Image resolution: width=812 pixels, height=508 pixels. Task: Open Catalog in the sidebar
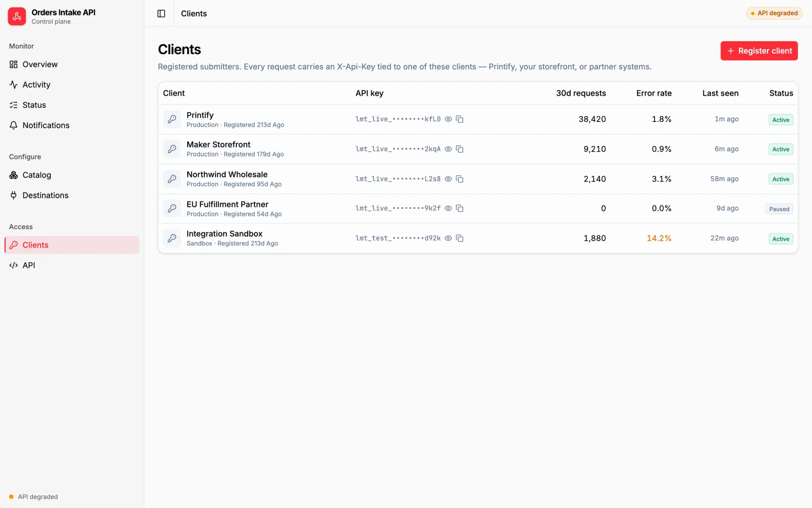(72, 175)
